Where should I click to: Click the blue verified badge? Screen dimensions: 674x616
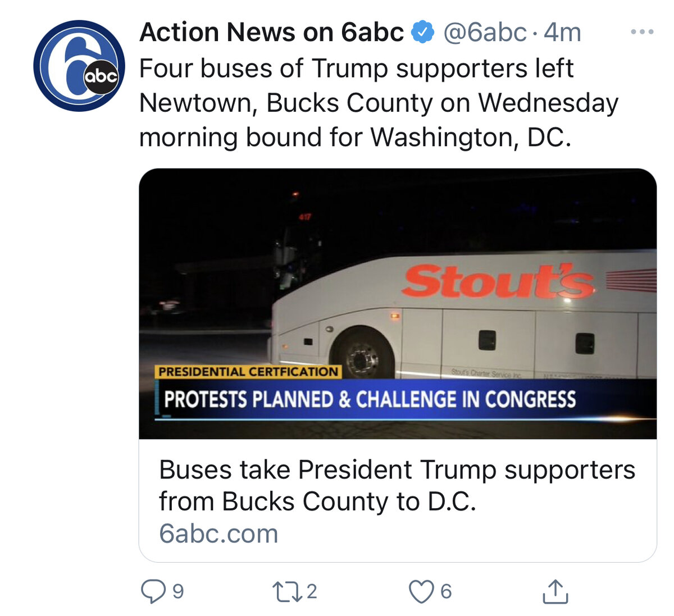(x=423, y=33)
